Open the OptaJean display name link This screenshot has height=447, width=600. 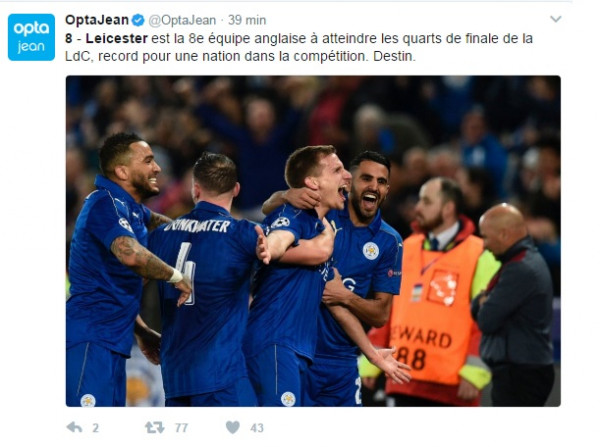coord(97,20)
